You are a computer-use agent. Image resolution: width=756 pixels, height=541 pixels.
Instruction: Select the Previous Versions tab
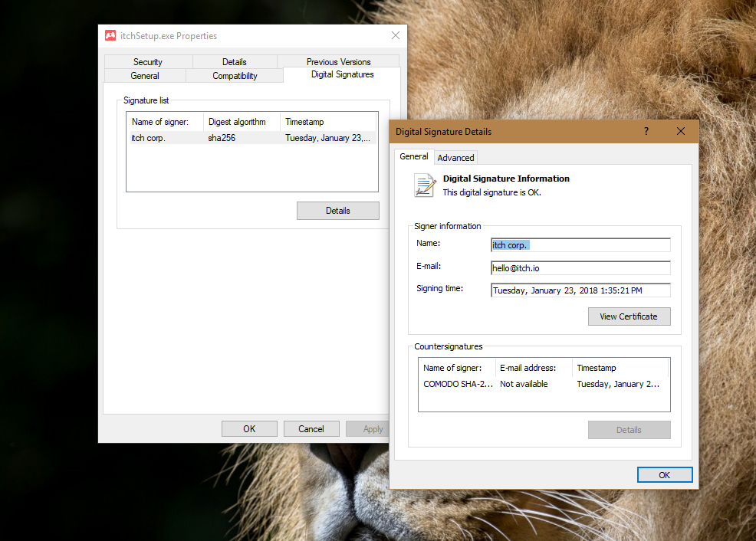pyautogui.click(x=338, y=62)
